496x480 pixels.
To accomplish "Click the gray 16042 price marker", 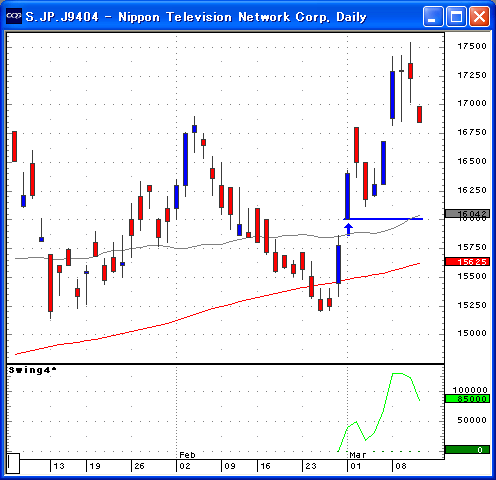I will 467,214.
